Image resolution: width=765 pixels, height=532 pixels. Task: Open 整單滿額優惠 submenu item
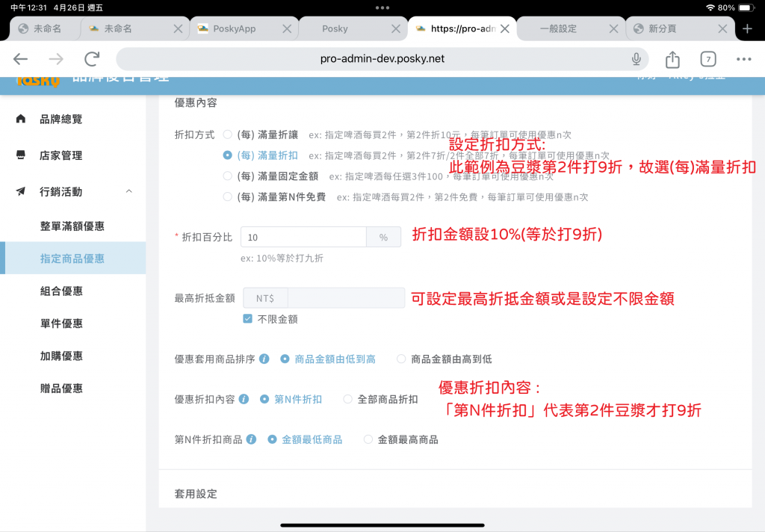click(x=73, y=226)
